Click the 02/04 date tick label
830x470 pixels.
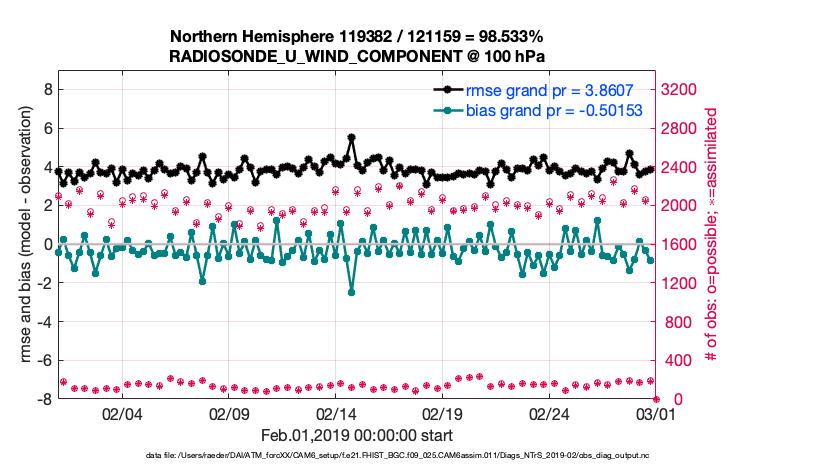tap(122, 415)
